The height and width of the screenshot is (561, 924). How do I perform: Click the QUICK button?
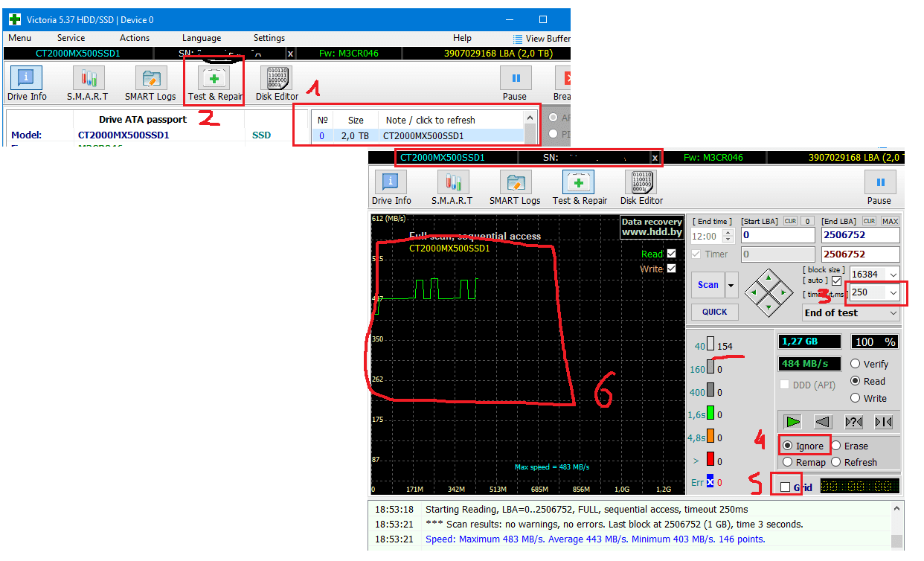714,312
